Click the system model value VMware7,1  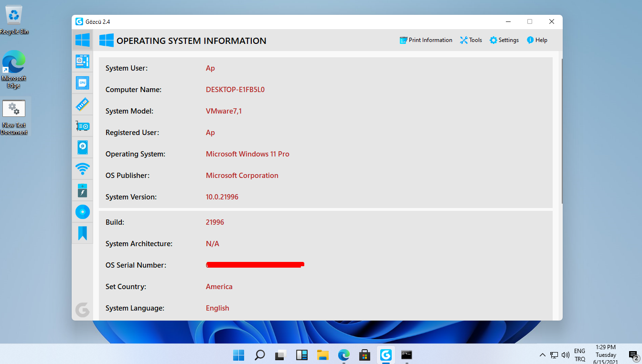coord(224,111)
